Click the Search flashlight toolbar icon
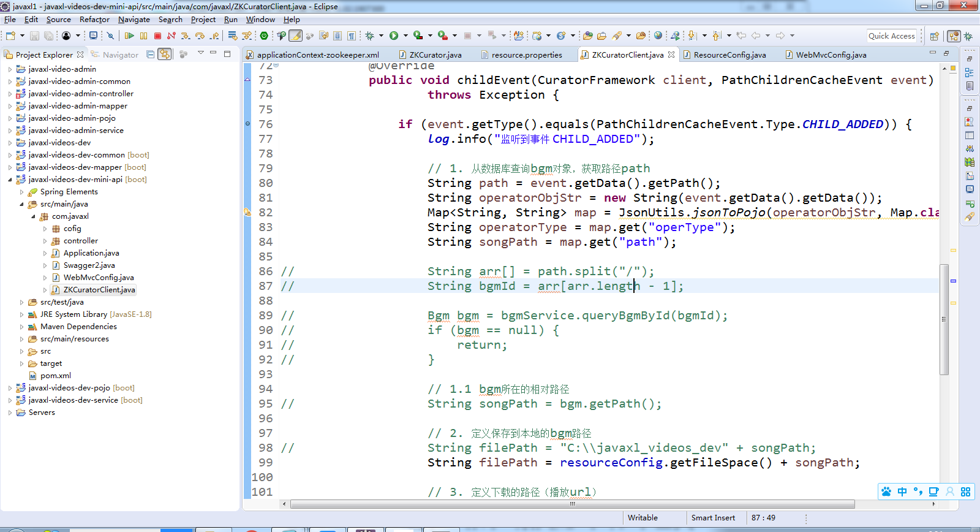This screenshot has height=532, width=980. pyautogui.click(x=617, y=36)
